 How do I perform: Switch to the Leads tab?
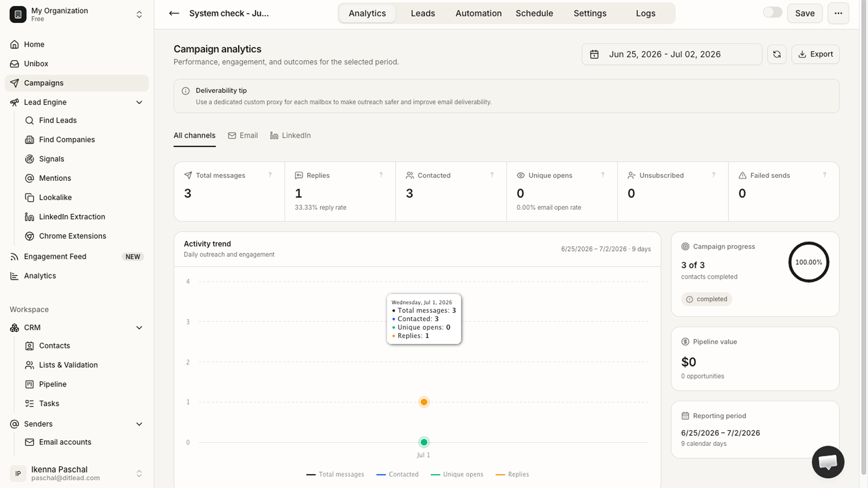coord(423,14)
